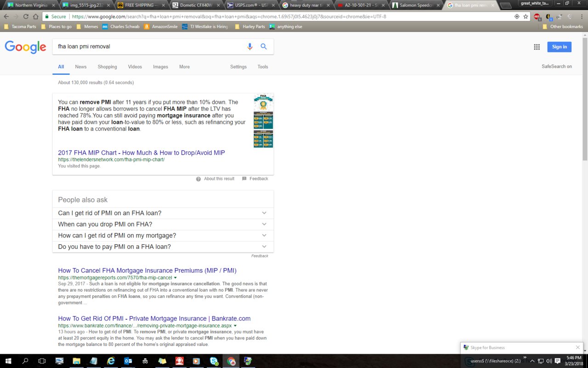588x368 pixels.
Task: Click the Google logo
Action: (x=25, y=47)
